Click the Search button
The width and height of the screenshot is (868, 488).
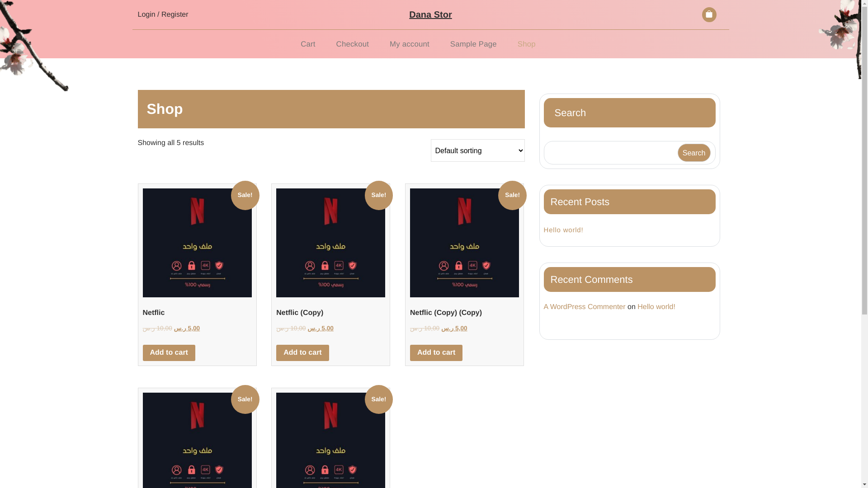pos(693,153)
